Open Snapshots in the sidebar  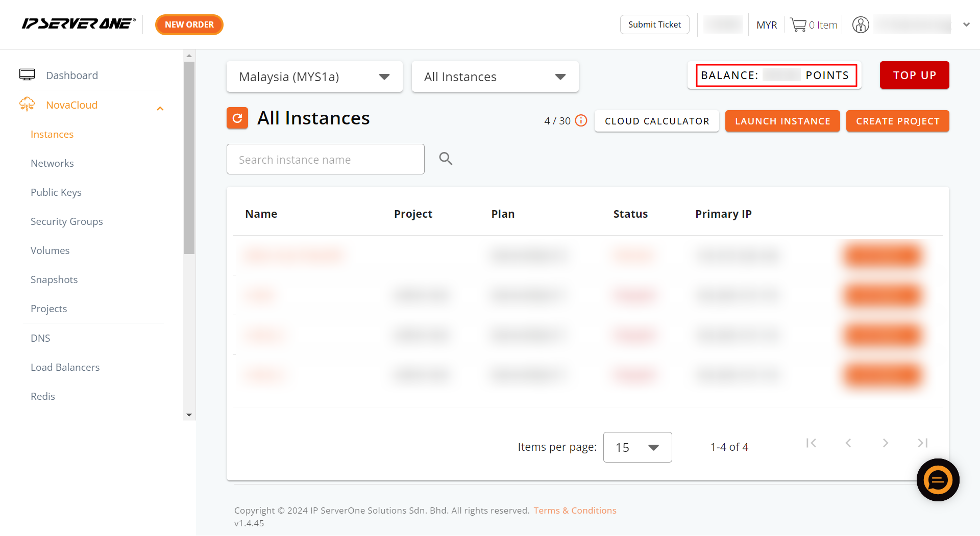[54, 279]
